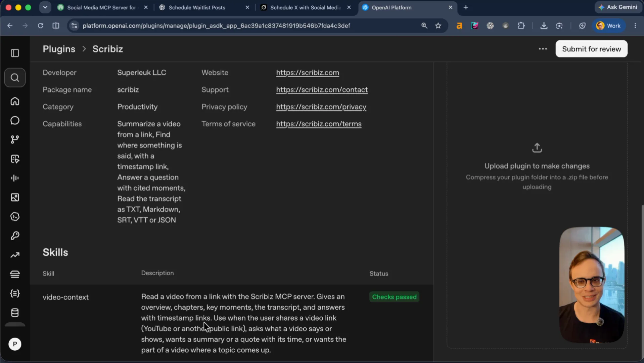
Task: Open the three-dot more options menu
Action: tap(543, 49)
